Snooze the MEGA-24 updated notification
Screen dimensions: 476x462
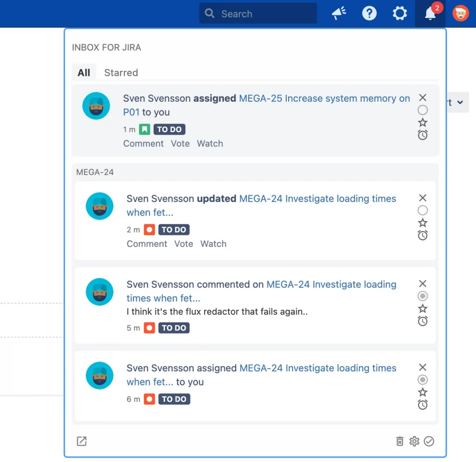coord(422,235)
